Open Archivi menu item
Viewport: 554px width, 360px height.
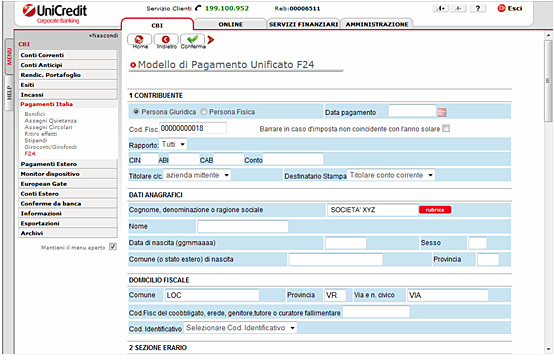point(67,233)
